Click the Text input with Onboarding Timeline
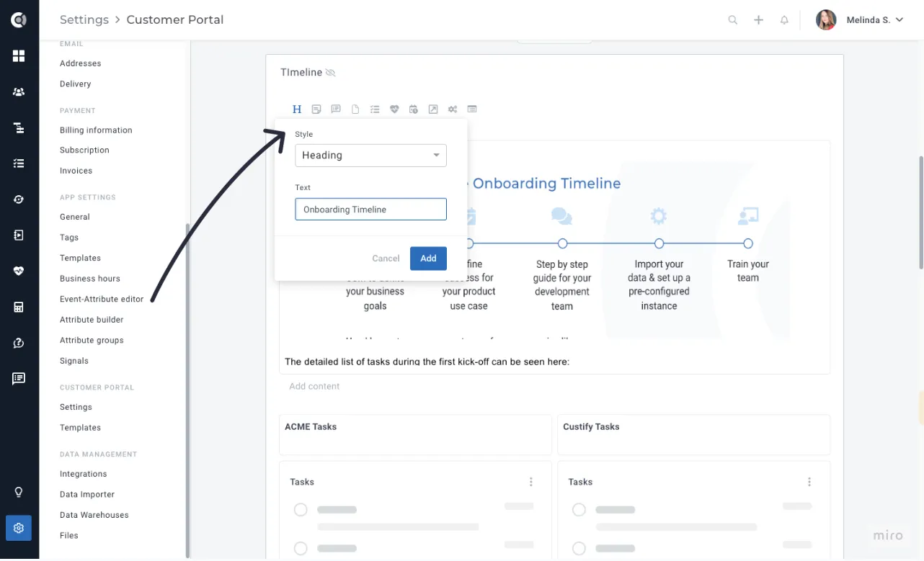This screenshot has height=561, width=924. coord(370,210)
